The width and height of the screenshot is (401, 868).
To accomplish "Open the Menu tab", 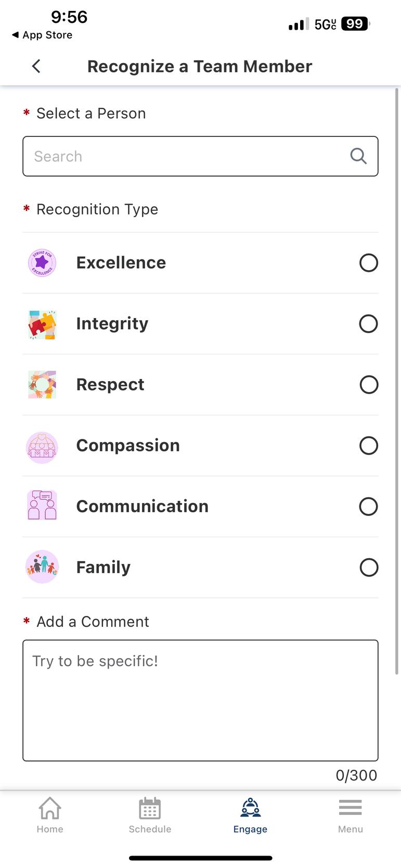I will click(x=350, y=815).
